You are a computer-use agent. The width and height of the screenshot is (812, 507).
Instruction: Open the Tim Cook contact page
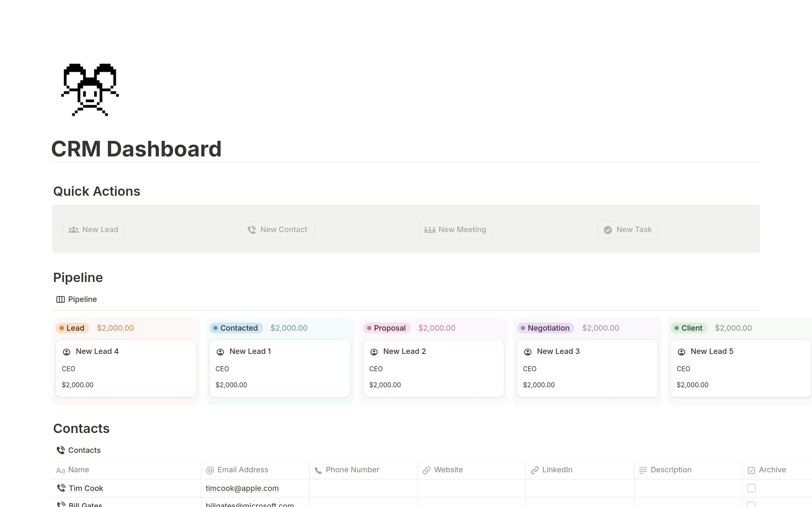tap(86, 488)
